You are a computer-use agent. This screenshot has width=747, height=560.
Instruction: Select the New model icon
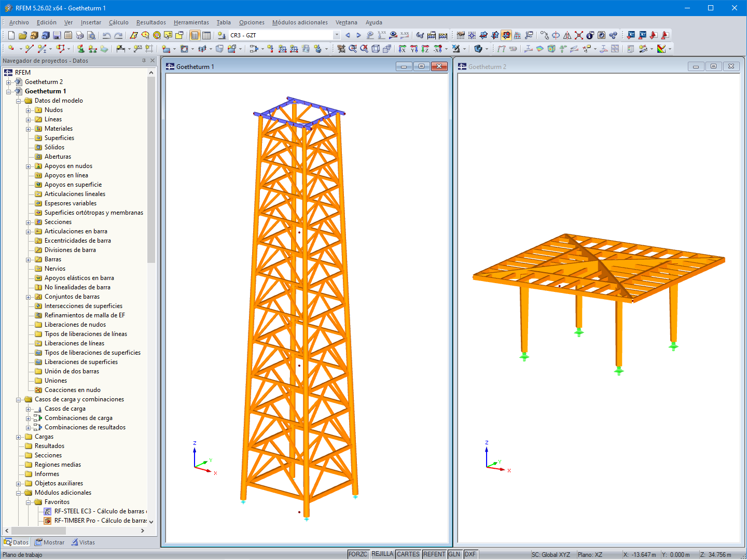[10, 35]
